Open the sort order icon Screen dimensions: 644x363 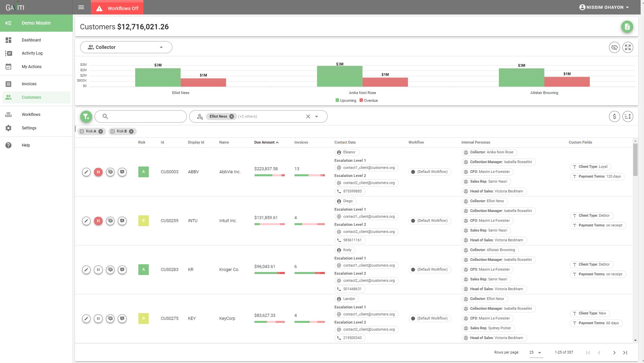click(628, 117)
